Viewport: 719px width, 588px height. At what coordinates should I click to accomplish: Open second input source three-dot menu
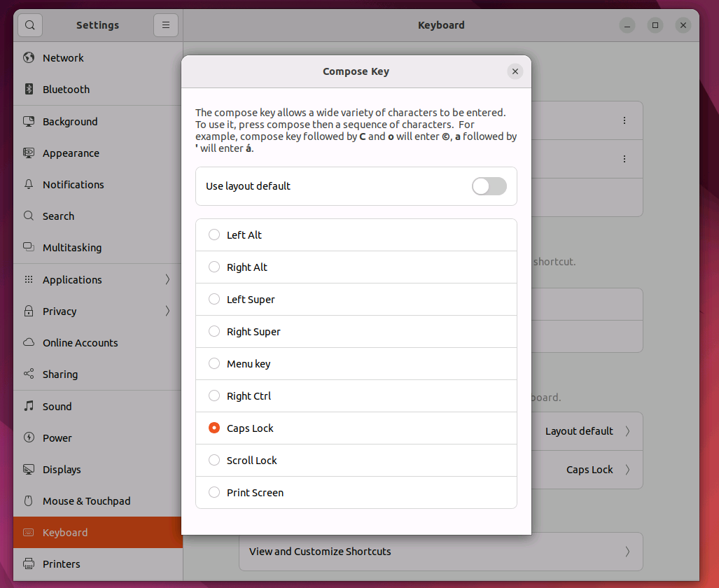624,159
